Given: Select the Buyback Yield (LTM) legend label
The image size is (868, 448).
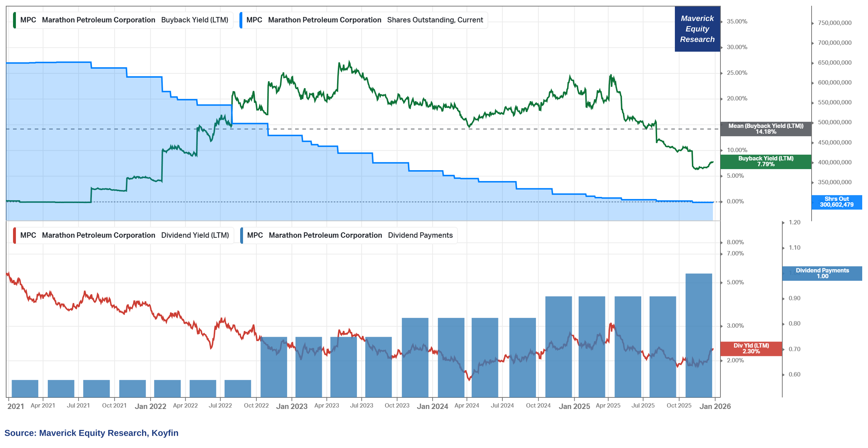Looking at the screenshot, I should point(195,20).
